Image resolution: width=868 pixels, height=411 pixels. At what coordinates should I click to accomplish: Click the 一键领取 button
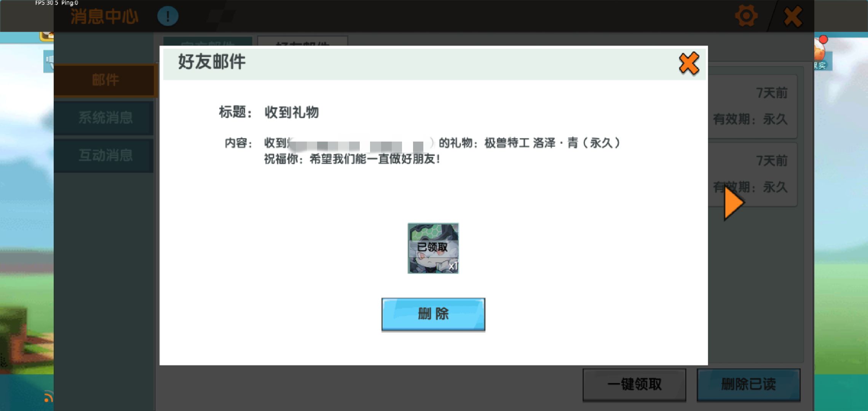click(x=634, y=384)
